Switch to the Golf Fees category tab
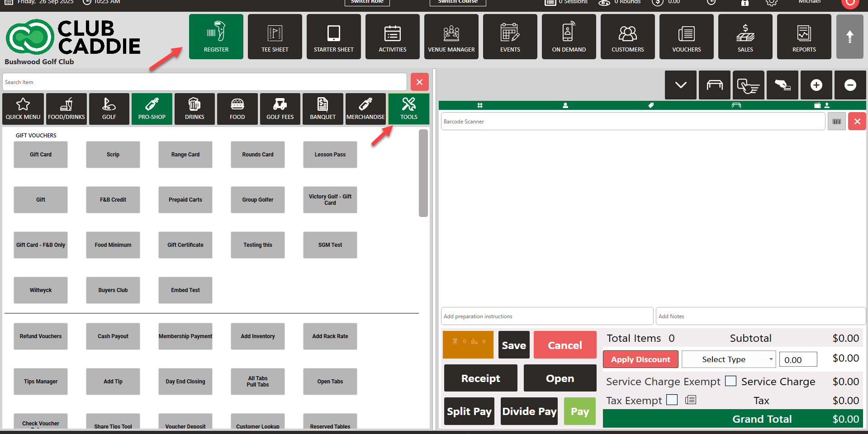868x434 pixels. tap(280, 109)
